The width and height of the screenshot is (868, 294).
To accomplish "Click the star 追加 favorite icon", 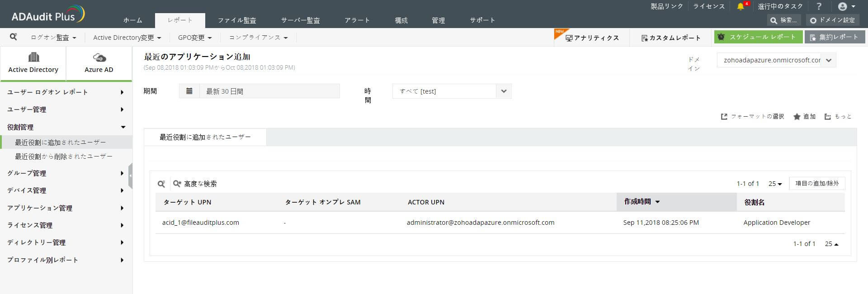I will coord(804,117).
